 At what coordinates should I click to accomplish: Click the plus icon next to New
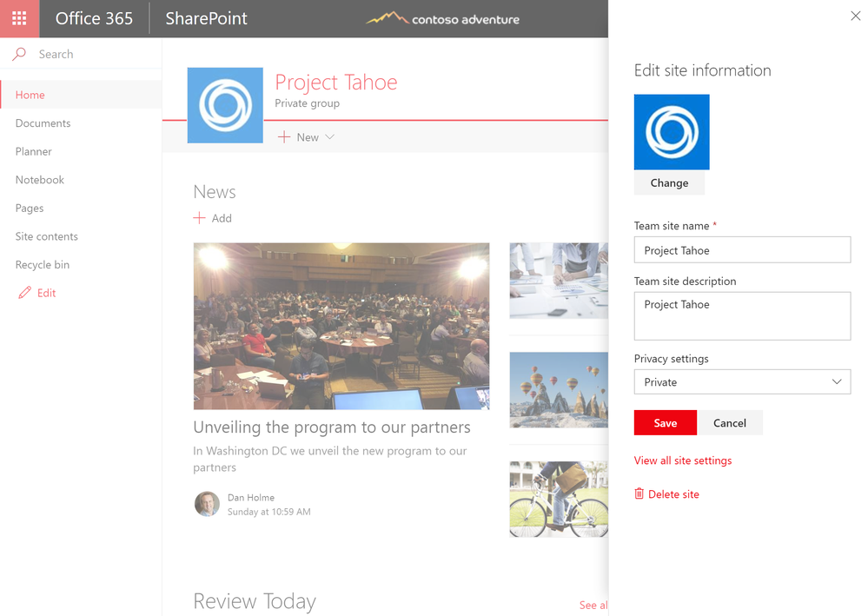point(284,137)
